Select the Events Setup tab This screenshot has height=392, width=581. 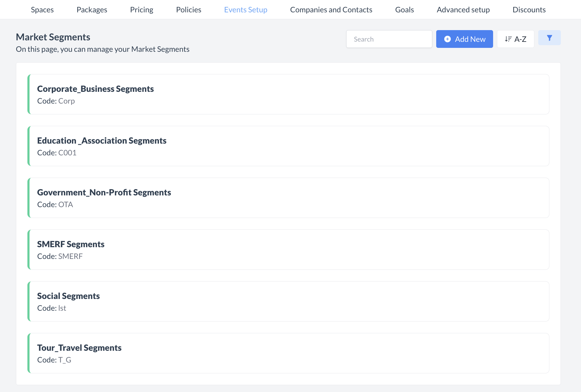[x=246, y=9]
